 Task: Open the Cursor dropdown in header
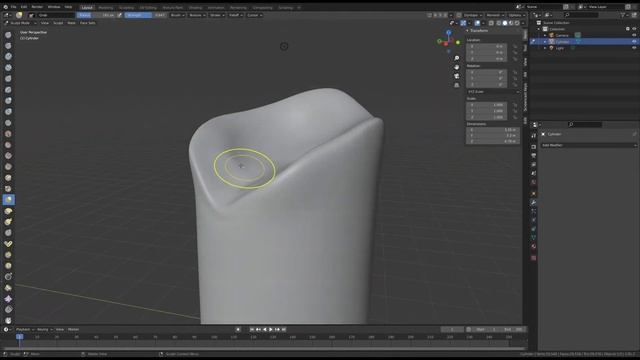(254, 15)
